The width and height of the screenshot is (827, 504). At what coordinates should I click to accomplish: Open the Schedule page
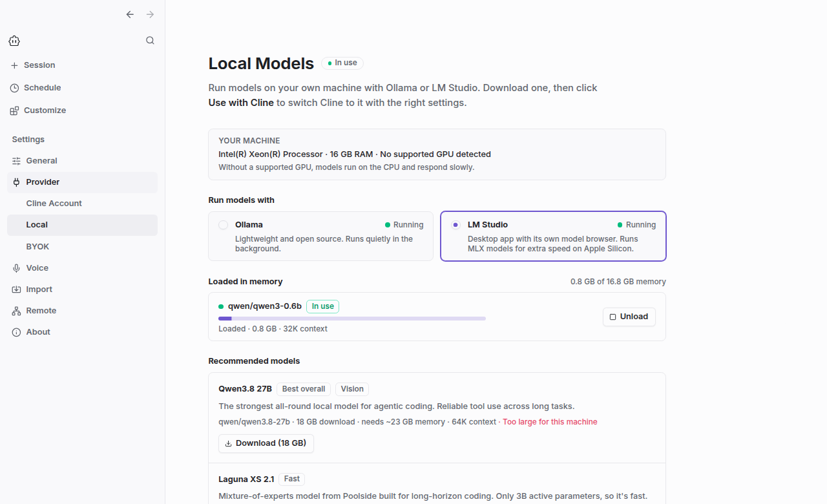[x=82, y=88]
